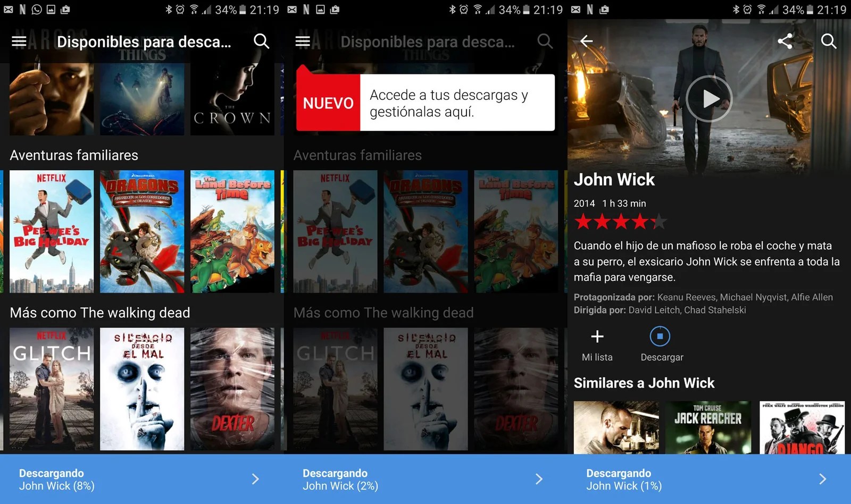Tap the Bluetooth icon in the left status bar
This screenshot has height=504, width=851.
point(169,10)
